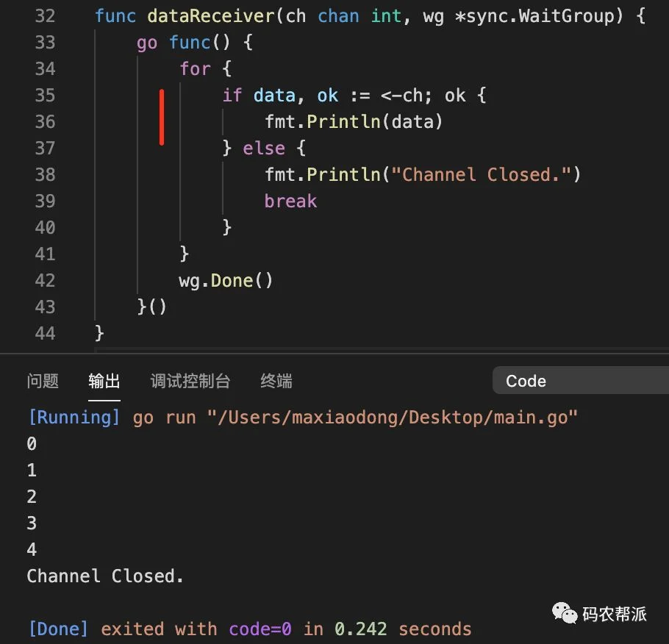669x644 pixels.
Task: Click wg.Done() on line 42
Action: [226, 280]
